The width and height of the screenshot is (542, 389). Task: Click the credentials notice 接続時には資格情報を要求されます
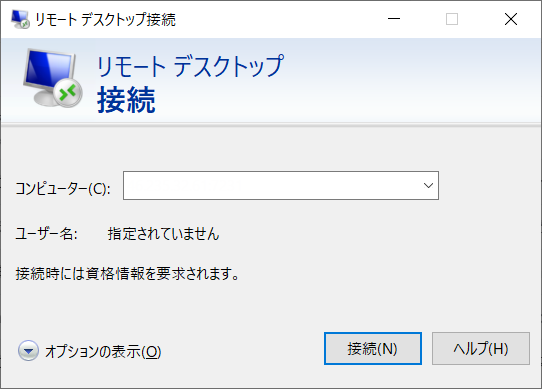(127, 274)
